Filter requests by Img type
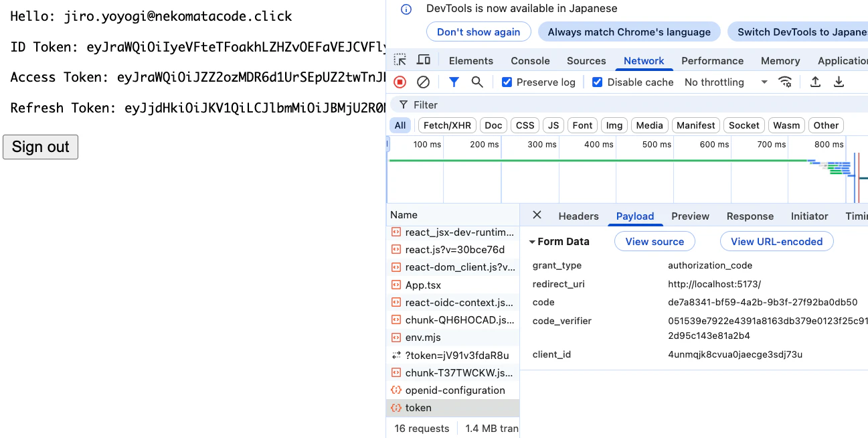This screenshot has height=438, width=868. click(x=614, y=125)
